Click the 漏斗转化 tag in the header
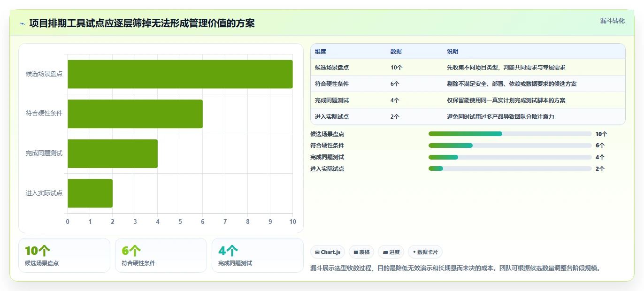644x291 pixels. pyautogui.click(x=613, y=21)
